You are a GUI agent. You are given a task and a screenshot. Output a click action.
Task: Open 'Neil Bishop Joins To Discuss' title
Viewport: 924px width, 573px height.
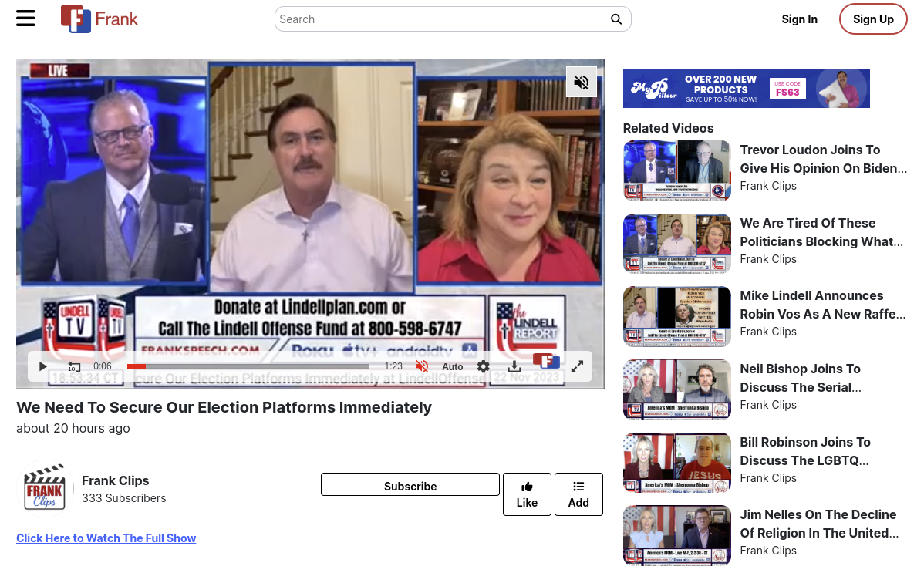pyautogui.click(x=801, y=378)
